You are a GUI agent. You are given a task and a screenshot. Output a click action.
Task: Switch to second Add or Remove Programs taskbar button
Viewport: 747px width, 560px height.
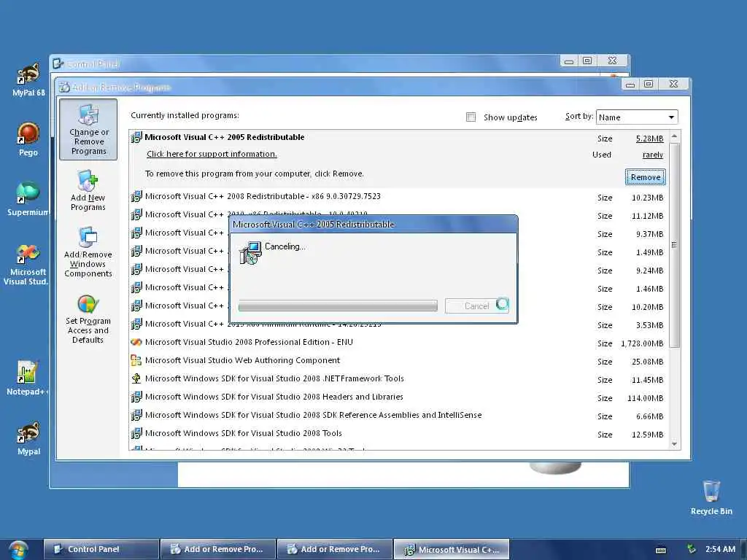(x=335, y=549)
